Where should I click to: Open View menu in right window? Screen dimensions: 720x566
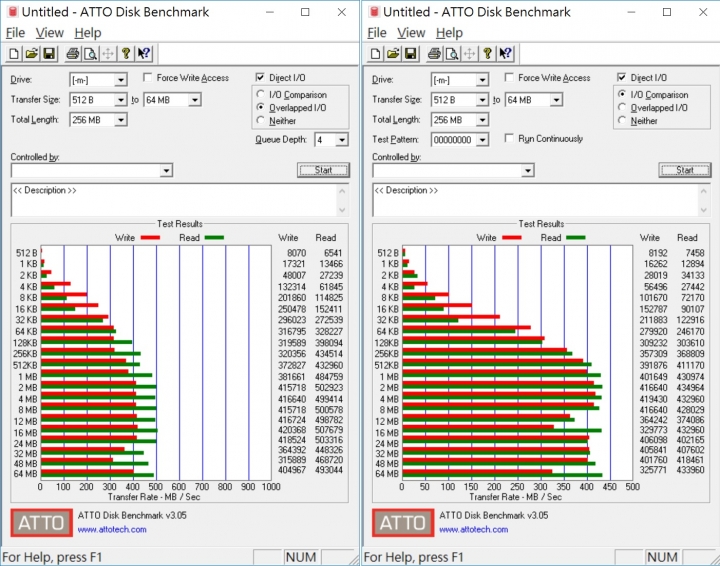pyautogui.click(x=411, y=33)
